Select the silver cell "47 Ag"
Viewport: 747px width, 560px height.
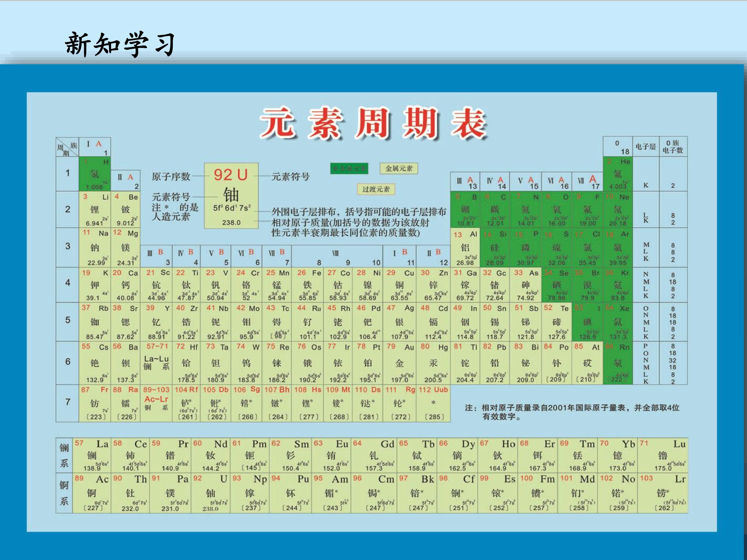(399, 322)
